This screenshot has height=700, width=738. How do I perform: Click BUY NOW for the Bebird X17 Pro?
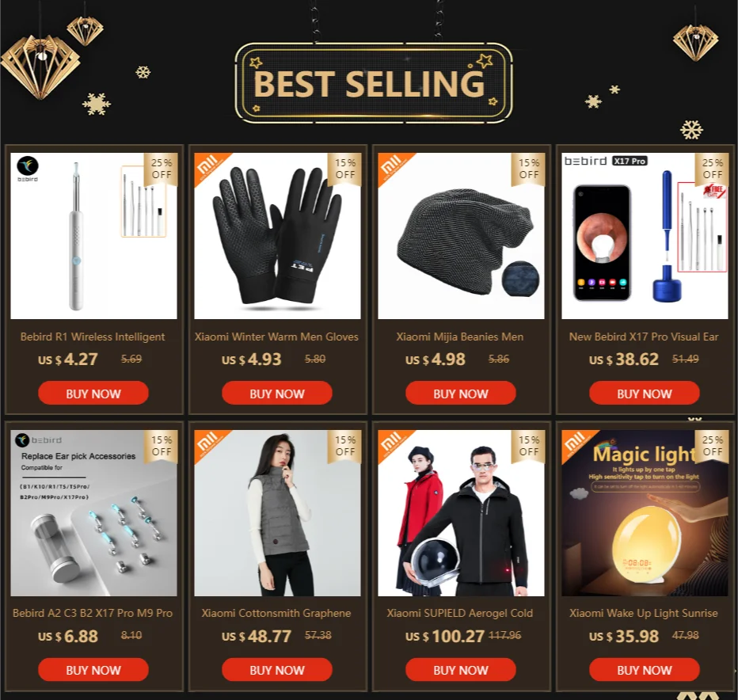click(645, 393)
